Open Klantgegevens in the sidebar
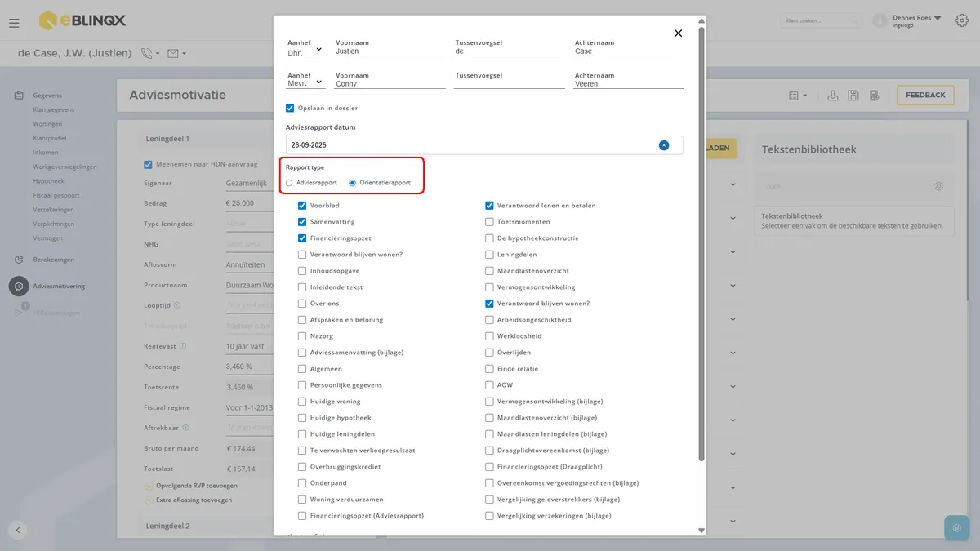The width and height of the screenshot is (980, 551). [x=54, y=109]
